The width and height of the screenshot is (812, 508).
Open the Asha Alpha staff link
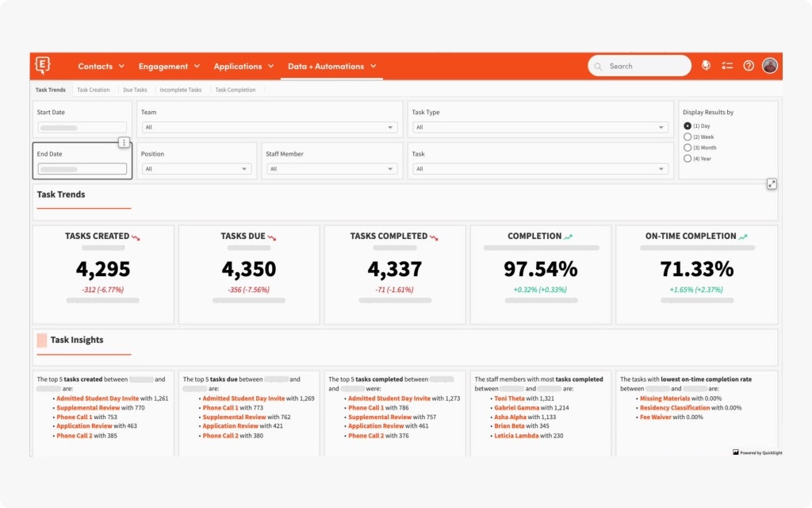tap(510, 418)
